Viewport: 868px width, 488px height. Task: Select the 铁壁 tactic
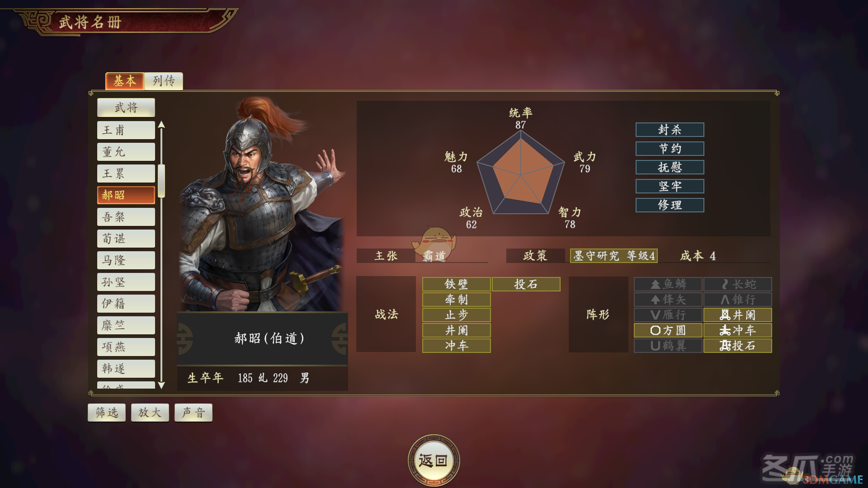[x=456, y=284]
